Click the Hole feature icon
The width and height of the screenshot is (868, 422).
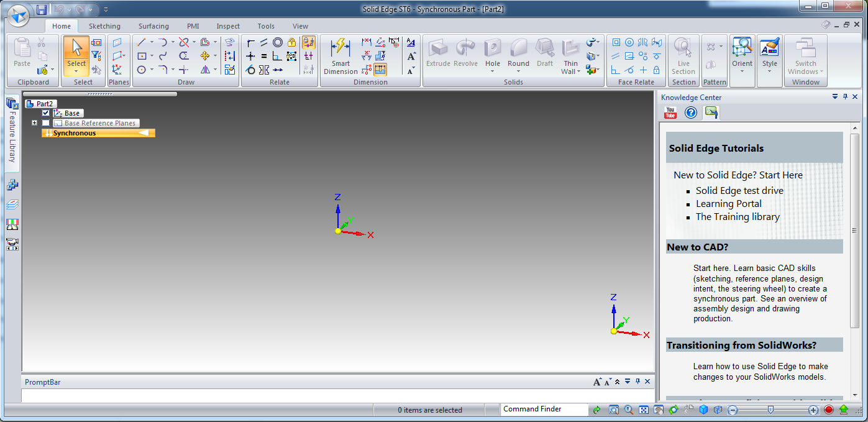pyautogui.click(x=493, y=48)
